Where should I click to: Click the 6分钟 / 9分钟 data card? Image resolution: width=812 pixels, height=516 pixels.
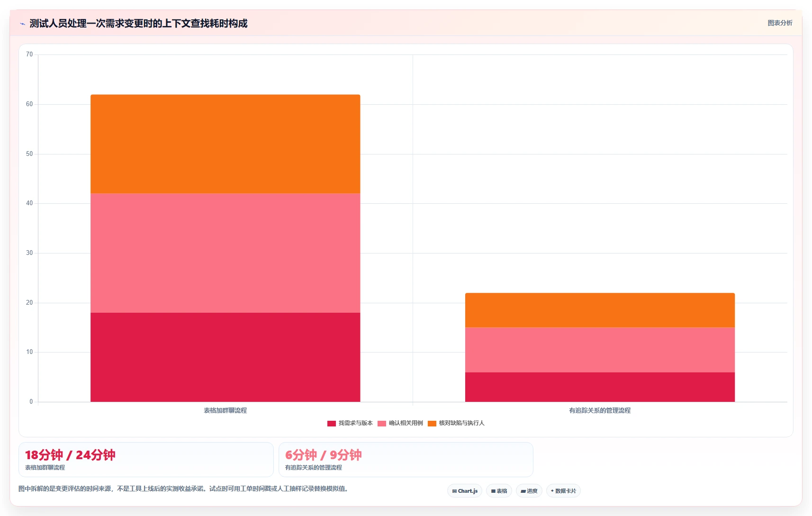[406, 460]
